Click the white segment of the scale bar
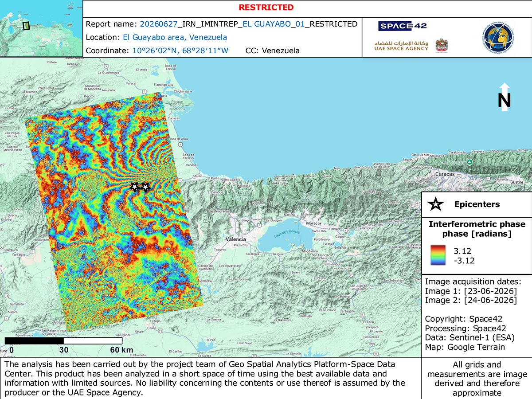Screen dimensions: 532x399 click(x=93, y=341)
